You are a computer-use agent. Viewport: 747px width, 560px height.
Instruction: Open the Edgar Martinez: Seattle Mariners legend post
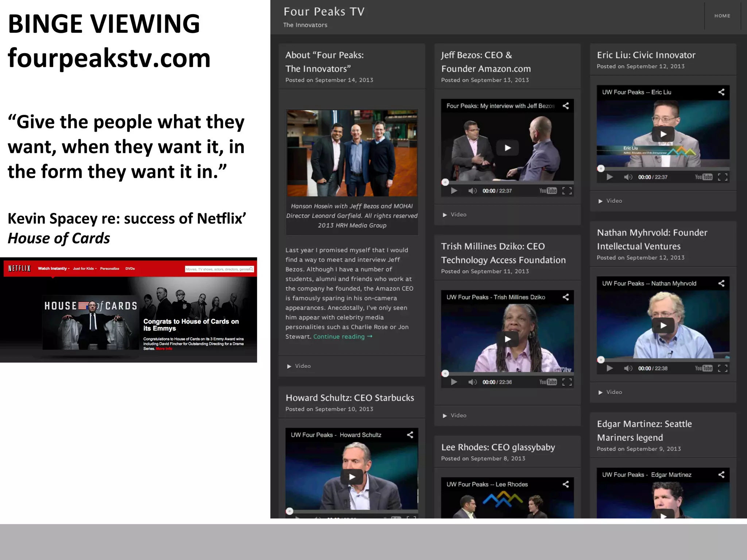click(644, 431)
